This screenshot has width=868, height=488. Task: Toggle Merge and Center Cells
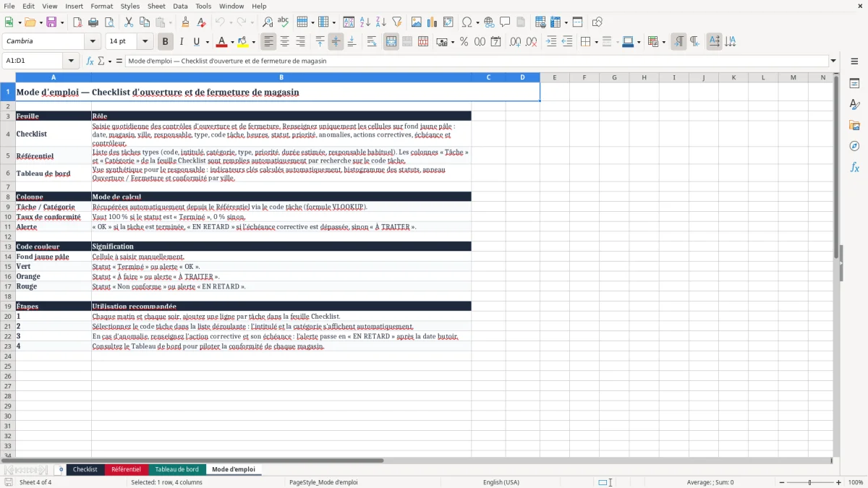pyautogui.click(x=391, y=42)
